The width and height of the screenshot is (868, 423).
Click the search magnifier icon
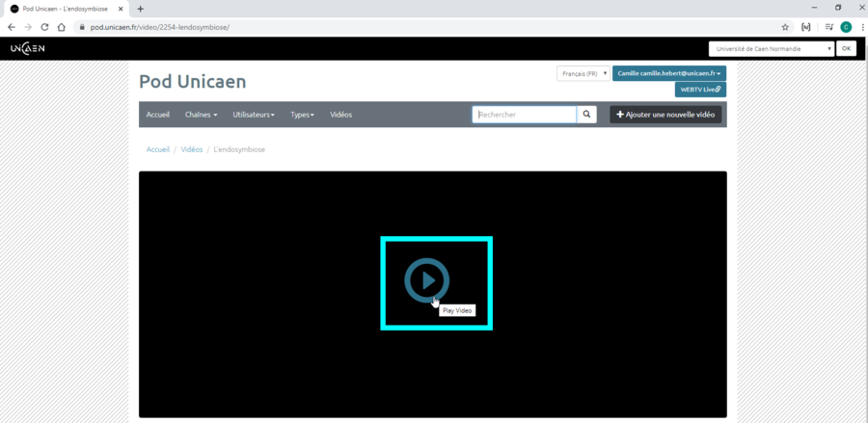[586, 115]
